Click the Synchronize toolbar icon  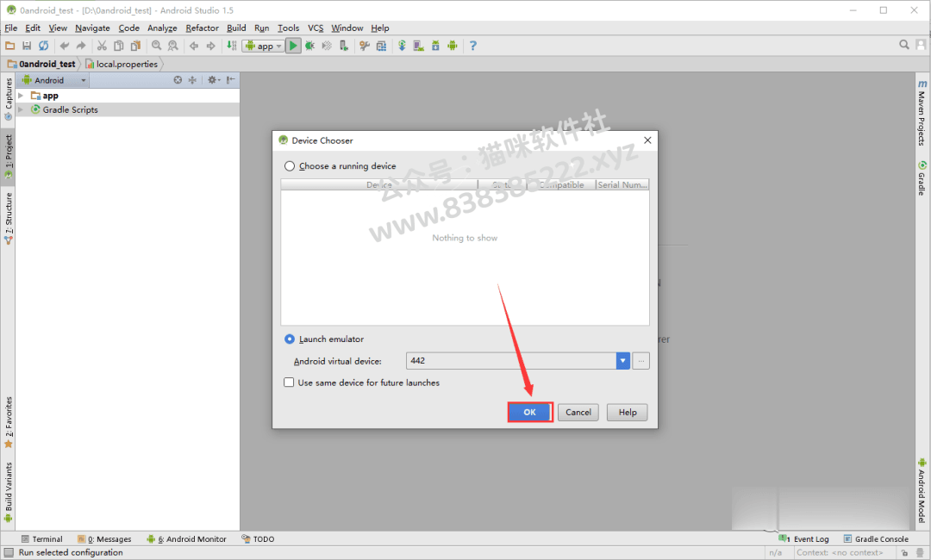coord(43,46)
